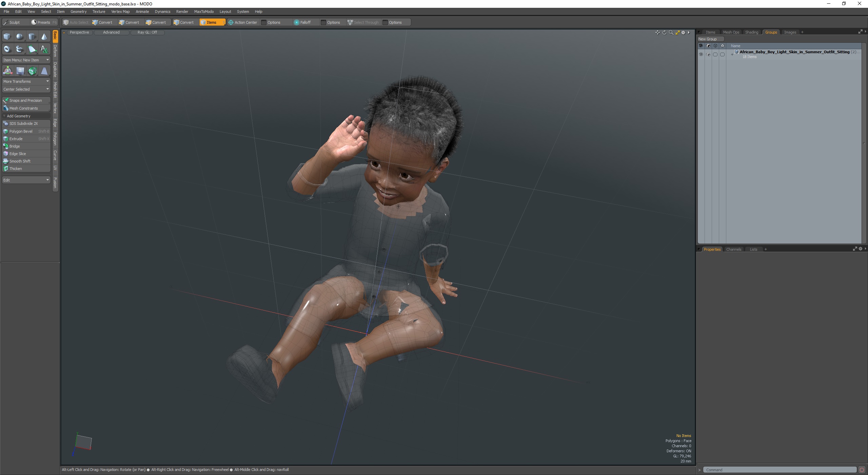This screenshot has height=475, width=868.
Task: Select the Cube primitive tool
Action: tap(7, 37)
